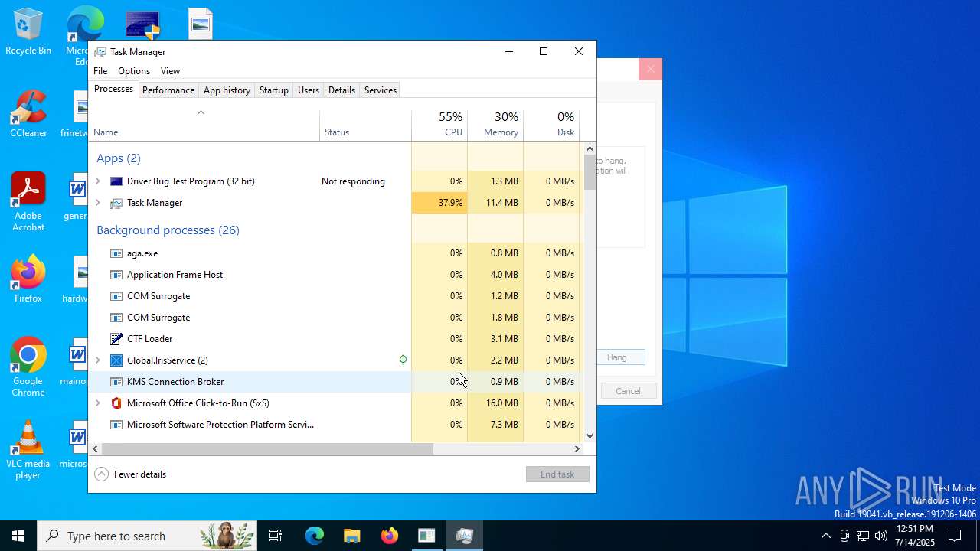Open the View menu
This screenshot has width=980, height=551.
pos(170,71)
